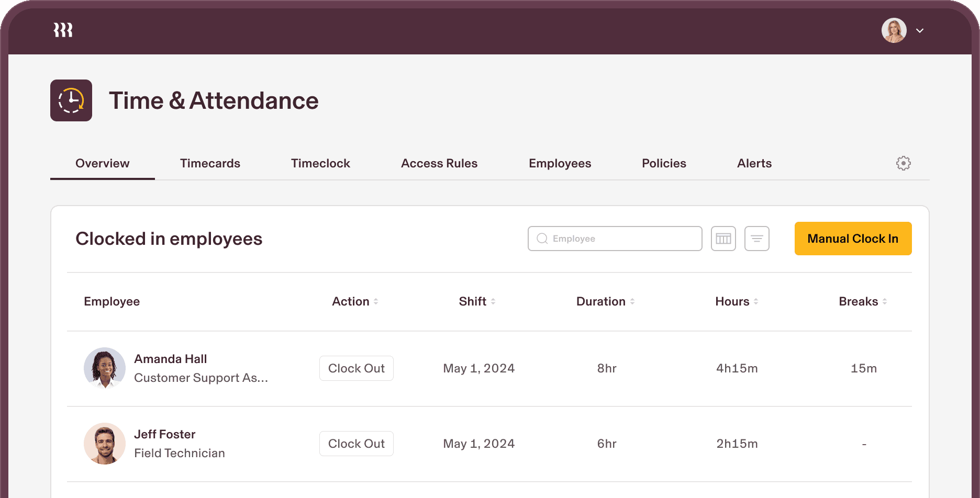Screen dimensions: 980x498
Task: Switch to the Timecards tab
Action: point(210,163)
